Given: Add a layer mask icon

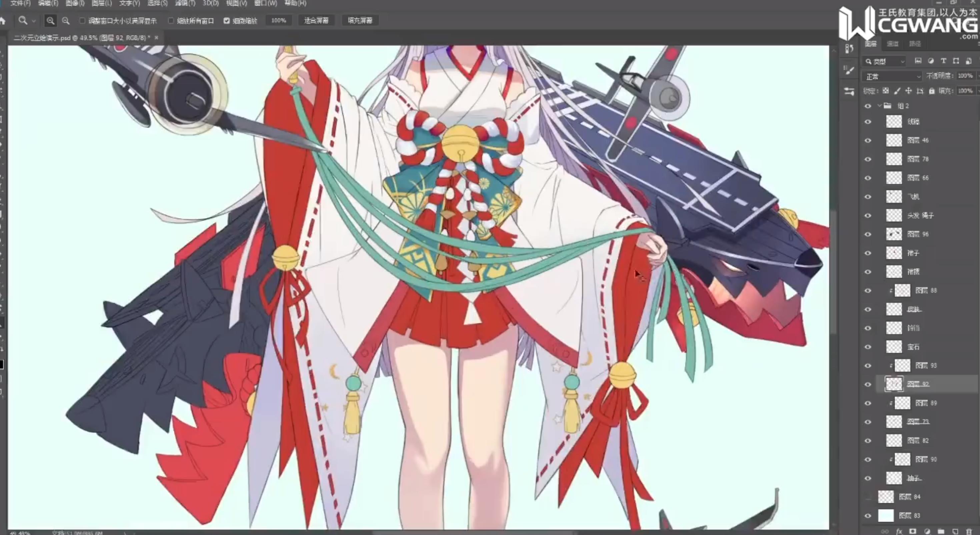Looking at the screenshot, I should pyautogui.click(x=913, y=531).
